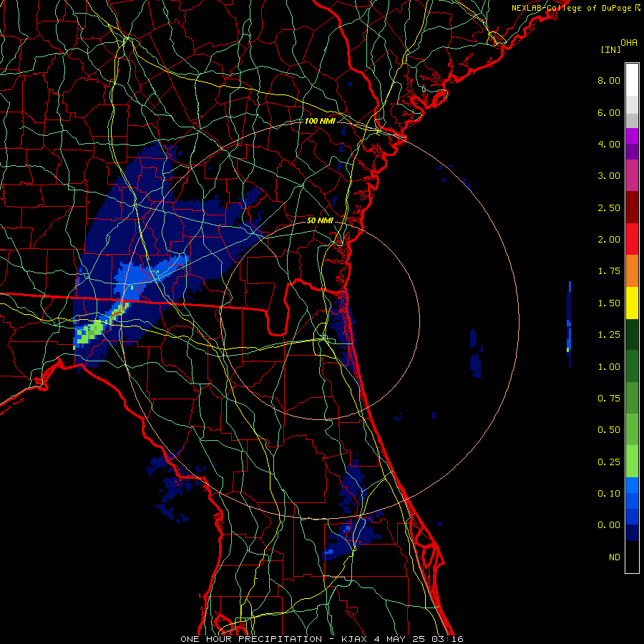Click the [IN] units label
The image size is (644, 644).
[x=610, y=49]
